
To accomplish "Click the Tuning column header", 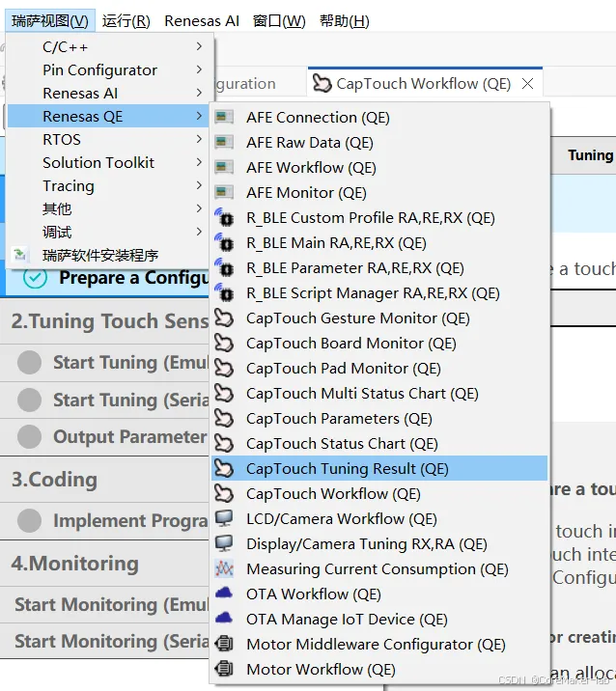I will coord(591,155).
